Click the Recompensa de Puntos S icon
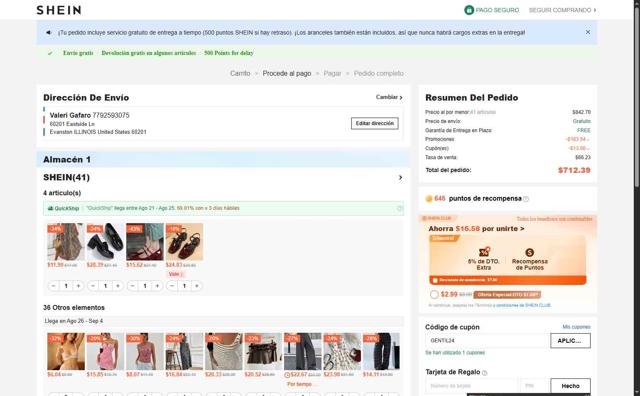The height and width of the screenshot is (396, 640). (x=530, y=252)
